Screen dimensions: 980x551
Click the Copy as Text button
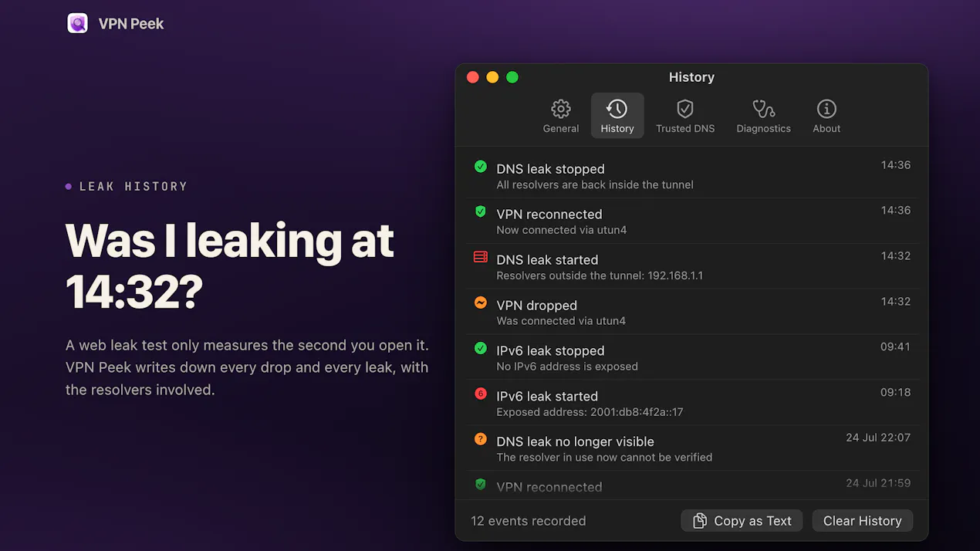742,521
